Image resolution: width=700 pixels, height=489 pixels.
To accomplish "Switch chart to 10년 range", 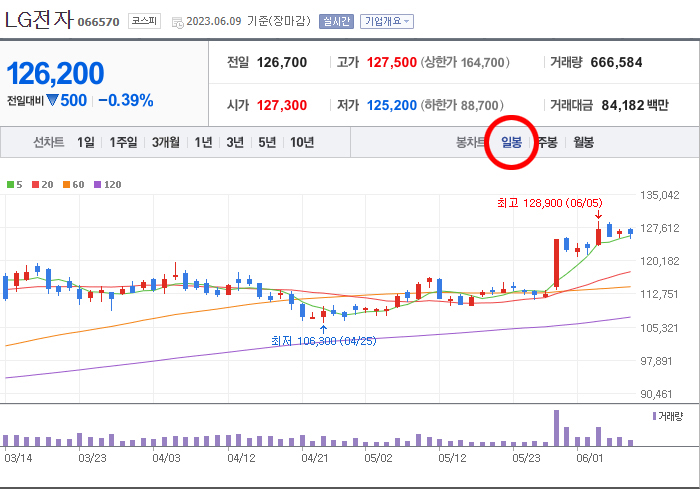I will 302,142.
